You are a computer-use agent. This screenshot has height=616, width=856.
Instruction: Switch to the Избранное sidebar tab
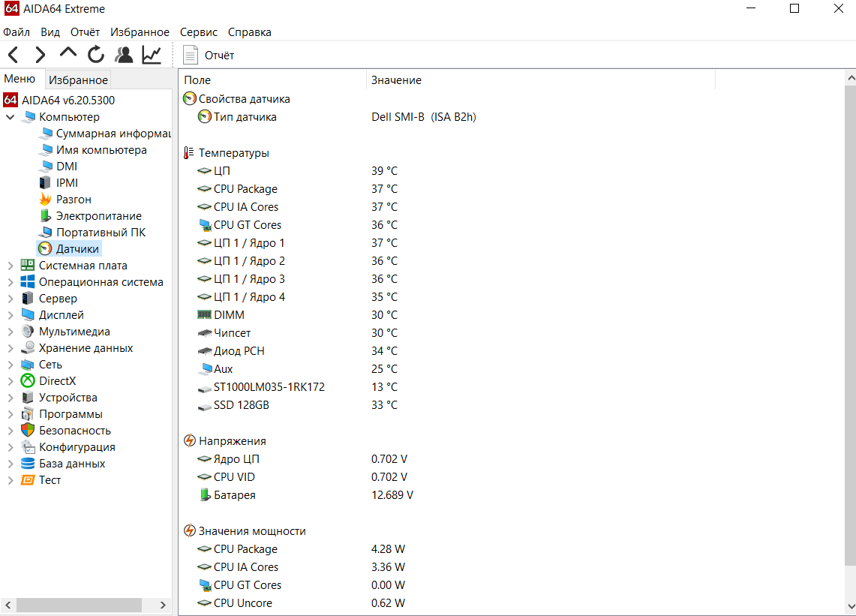[x=78, y=80]
